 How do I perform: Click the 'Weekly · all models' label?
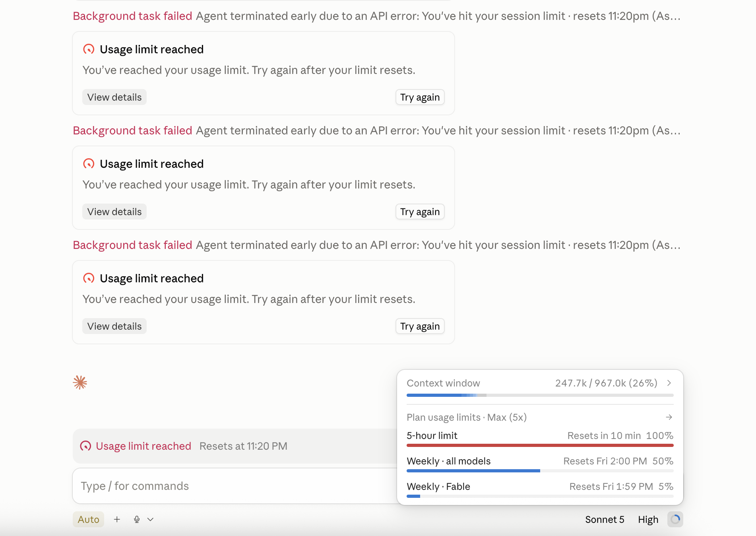point(449,461)
